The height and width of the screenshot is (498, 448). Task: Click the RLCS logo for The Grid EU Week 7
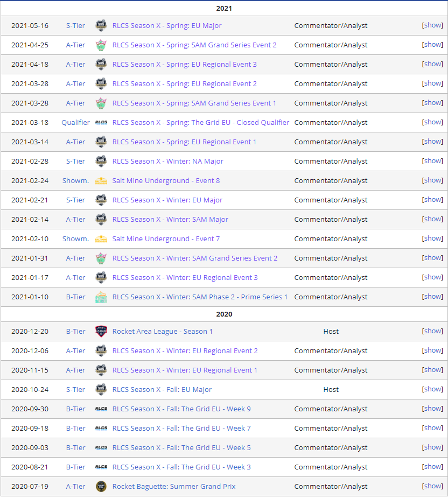pyautogui.click(x=101, y=429)
